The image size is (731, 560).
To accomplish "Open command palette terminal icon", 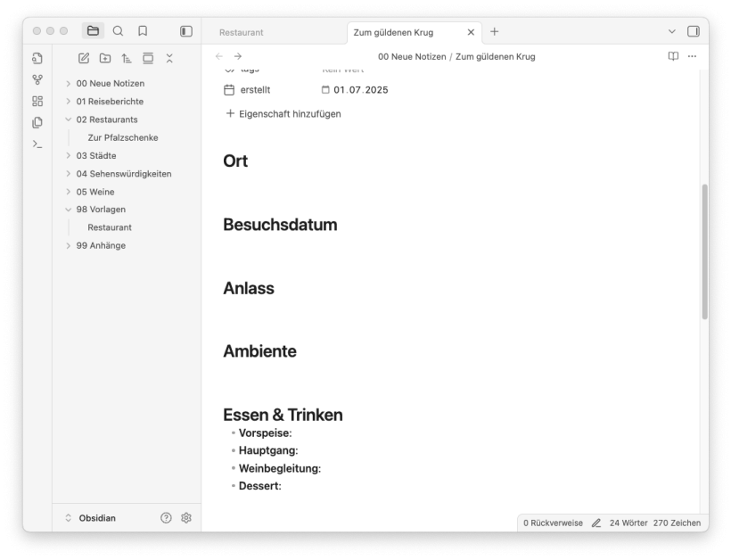I will pos(37,144).
